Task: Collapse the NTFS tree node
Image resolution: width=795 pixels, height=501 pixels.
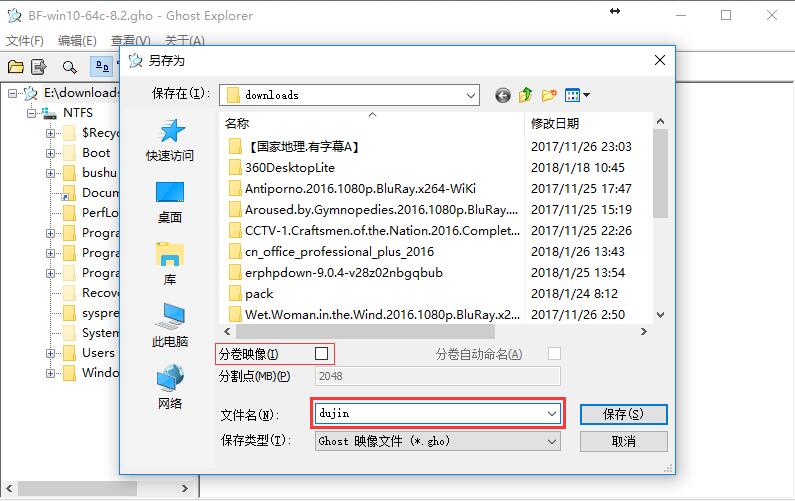Action: tap(31, 113)
